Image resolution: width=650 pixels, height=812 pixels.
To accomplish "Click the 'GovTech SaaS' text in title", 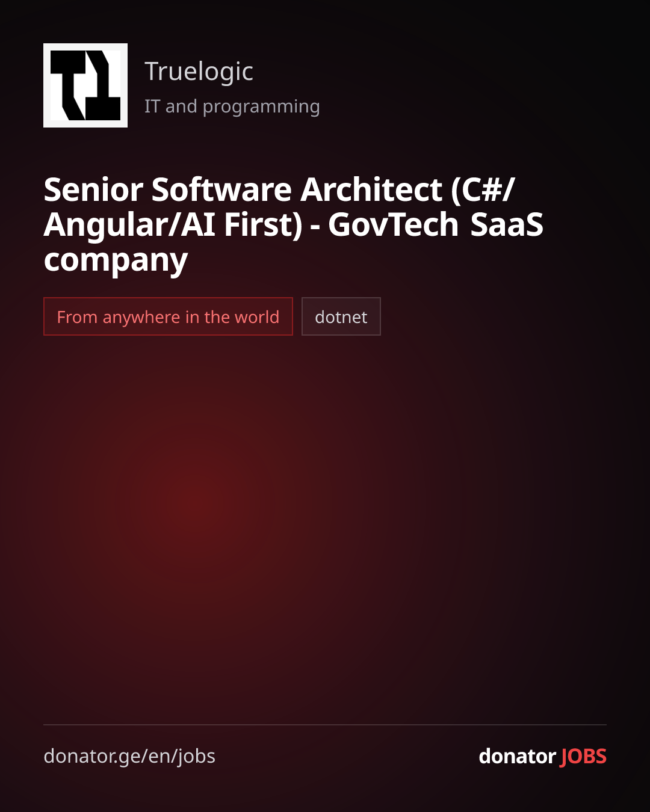I will (436, 225).
